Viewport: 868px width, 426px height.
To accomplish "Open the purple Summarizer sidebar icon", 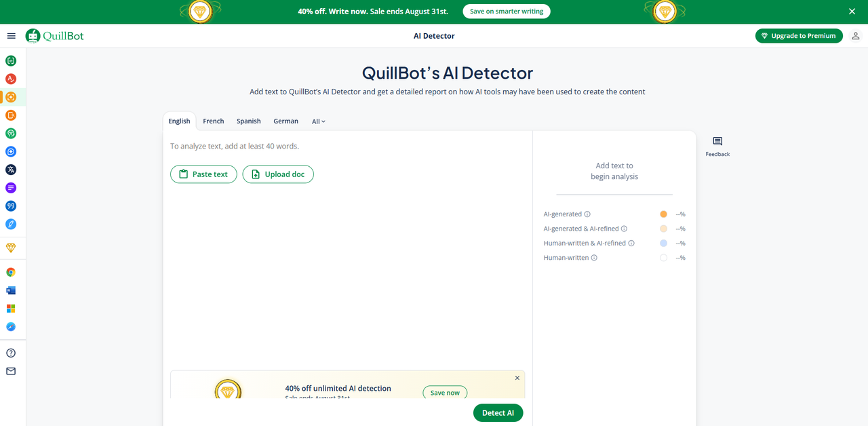I will click(11, 188).
